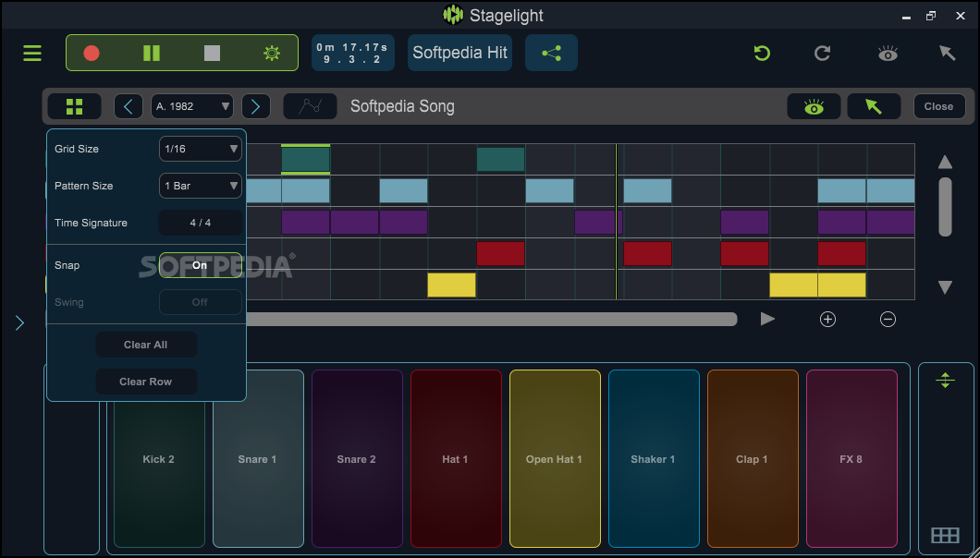Trigger the FX 8 drum pad
980x558 pixels.
tap(851, 458)
